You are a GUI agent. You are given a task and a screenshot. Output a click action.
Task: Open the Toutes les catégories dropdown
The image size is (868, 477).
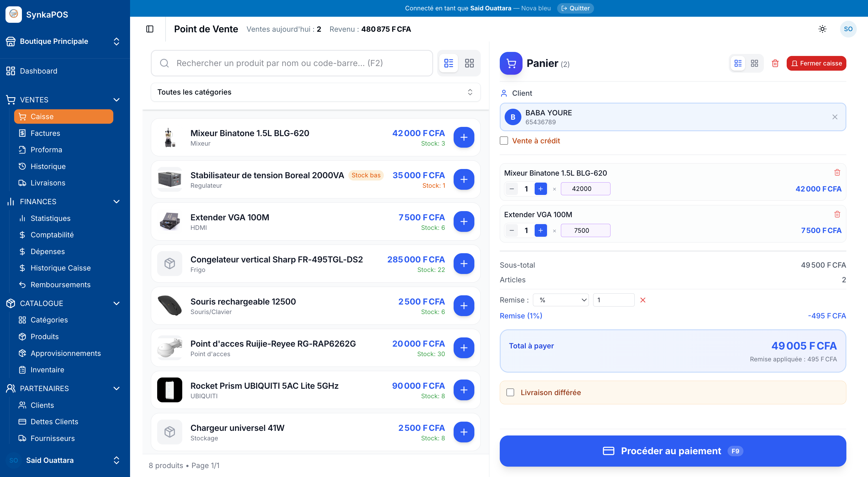pyautogui.click(x=315, y=92)
